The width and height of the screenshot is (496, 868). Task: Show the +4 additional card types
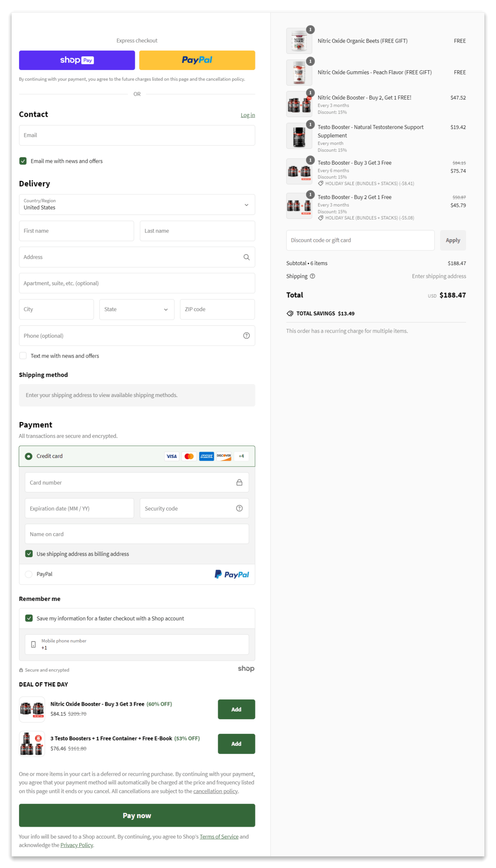[x=241, y=456]
